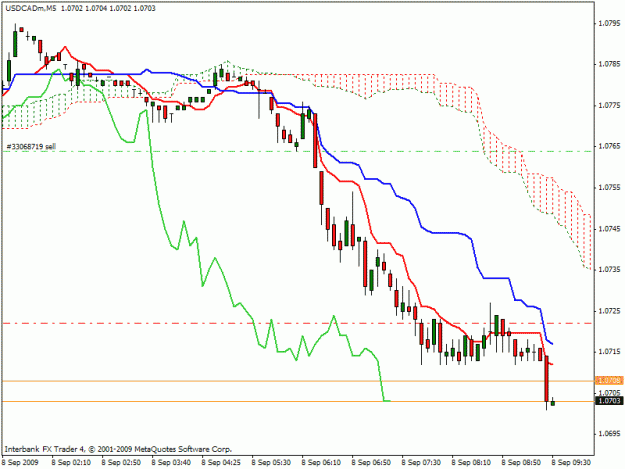Click the 1.0755 price axis label
The height and width of the screenshot is (469, 625).
point(610,187)
